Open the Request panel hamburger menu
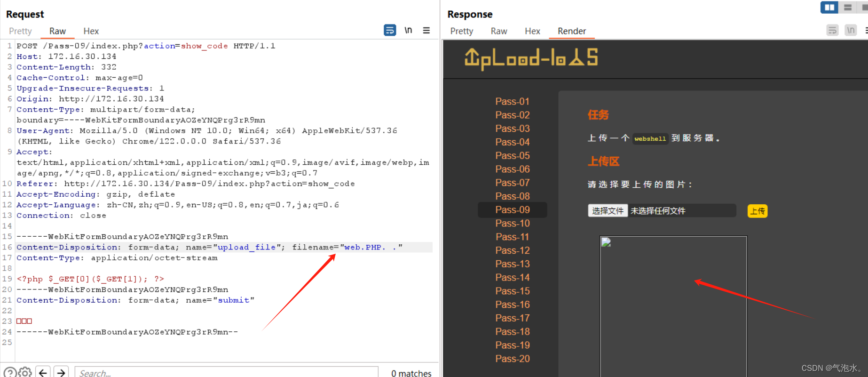This screenshot has width=868, height=377. (426, 31)
